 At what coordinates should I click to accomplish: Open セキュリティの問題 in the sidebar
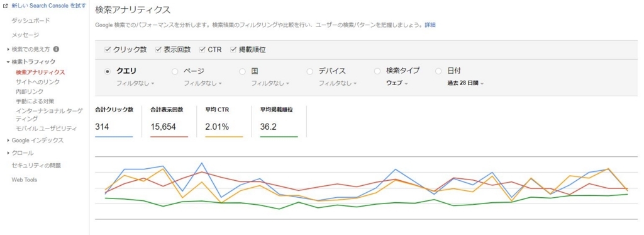click(36, 166)
